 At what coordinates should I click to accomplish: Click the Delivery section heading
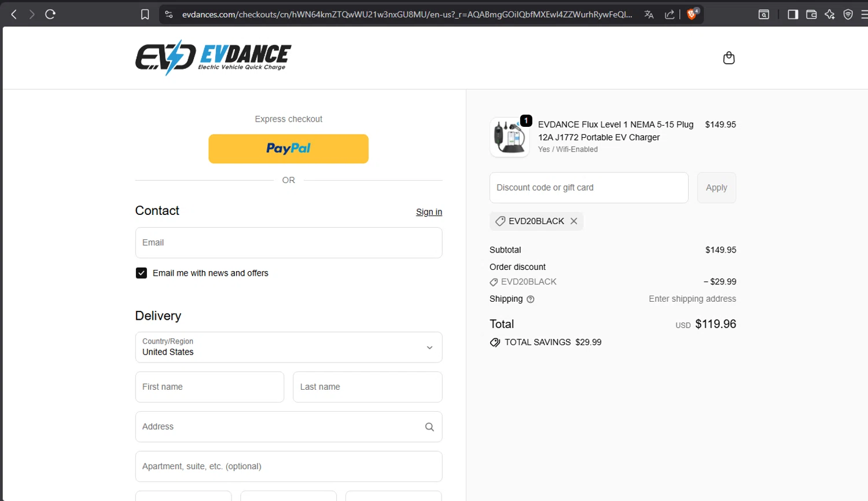click(x=158, y=316)
